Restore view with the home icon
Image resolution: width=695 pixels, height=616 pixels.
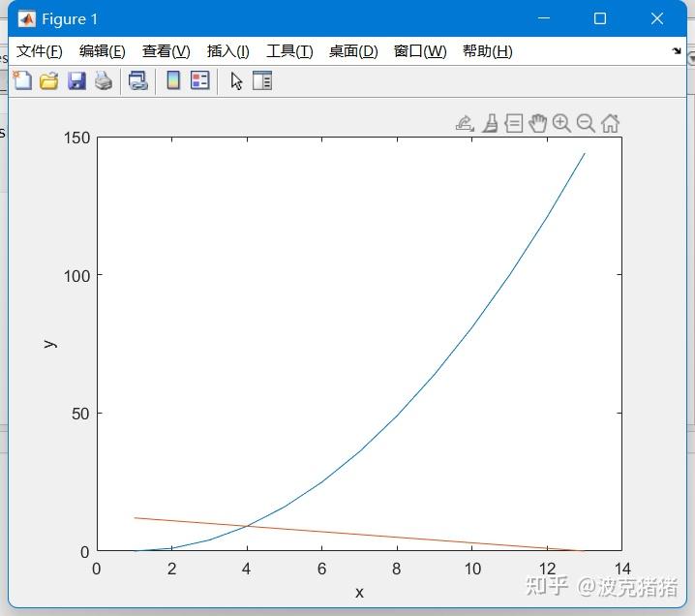pyautogui.click(x=610, y=123)
